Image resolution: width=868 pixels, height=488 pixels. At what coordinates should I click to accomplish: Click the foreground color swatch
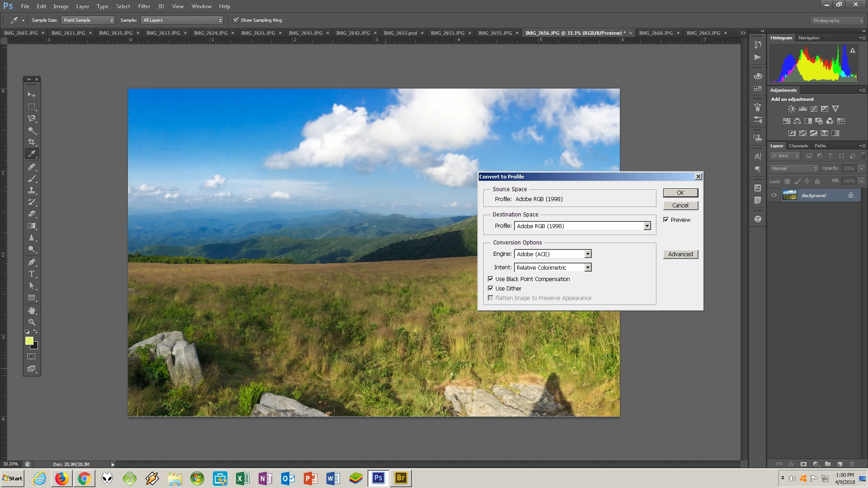pos(29,341)
